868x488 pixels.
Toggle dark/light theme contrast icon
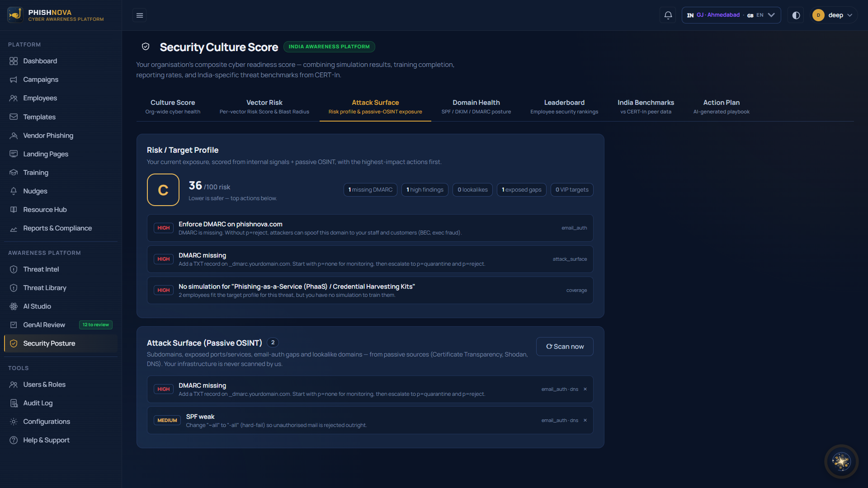(796, 15)
